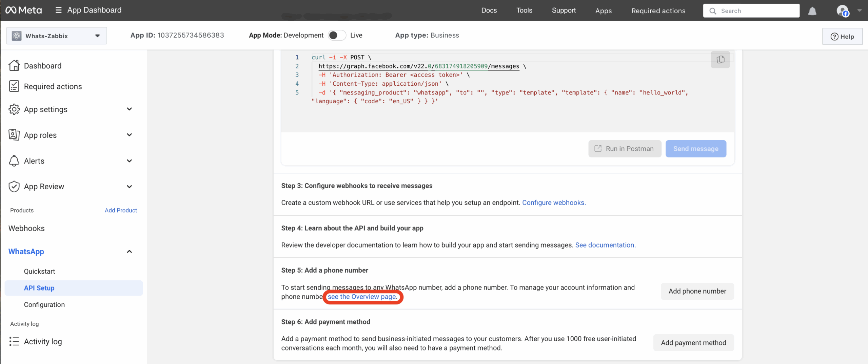Open the hamburger menu beside App Dashboard
868x364 pixels.
click(58, 10)
